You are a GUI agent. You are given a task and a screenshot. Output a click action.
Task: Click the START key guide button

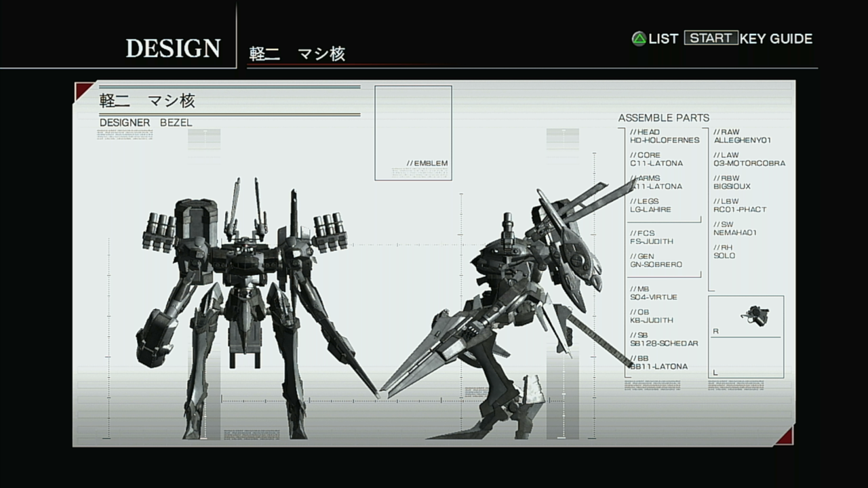point(711,38)
